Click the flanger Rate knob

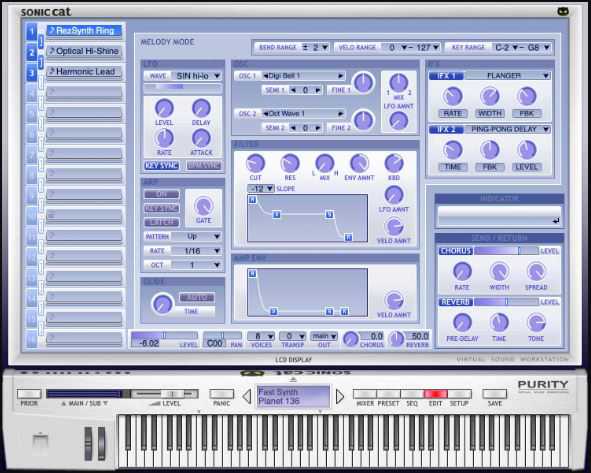point(453,96)
